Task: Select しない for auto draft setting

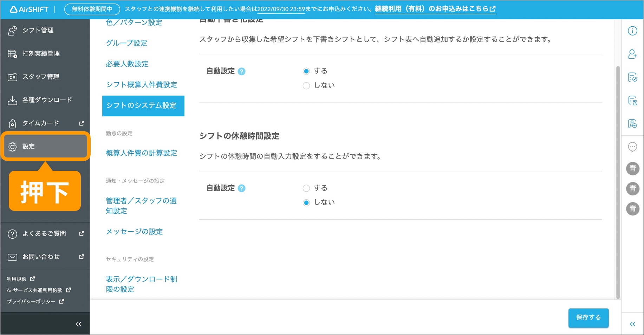Action: [x=306, y=86]
